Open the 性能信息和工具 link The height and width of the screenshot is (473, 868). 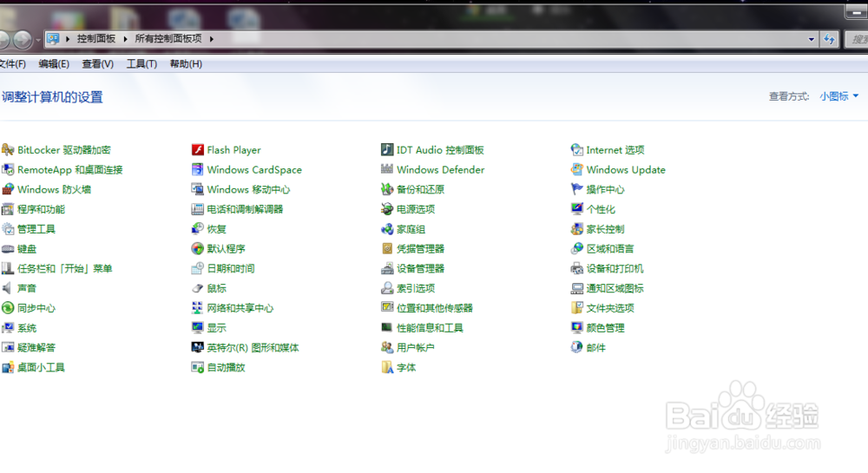pyautogui.click(x=431, y=327)
